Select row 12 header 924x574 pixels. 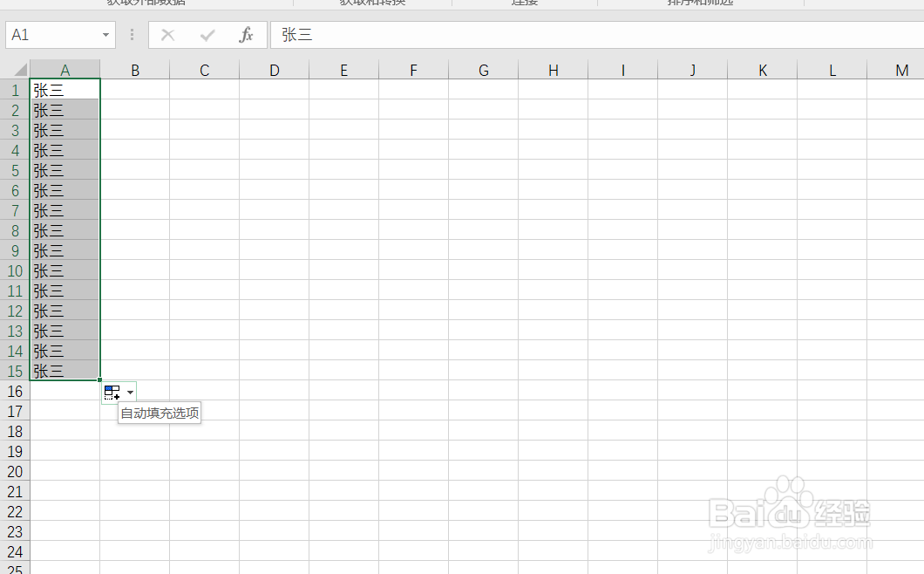pyautogui.click(x=15, y=311)
